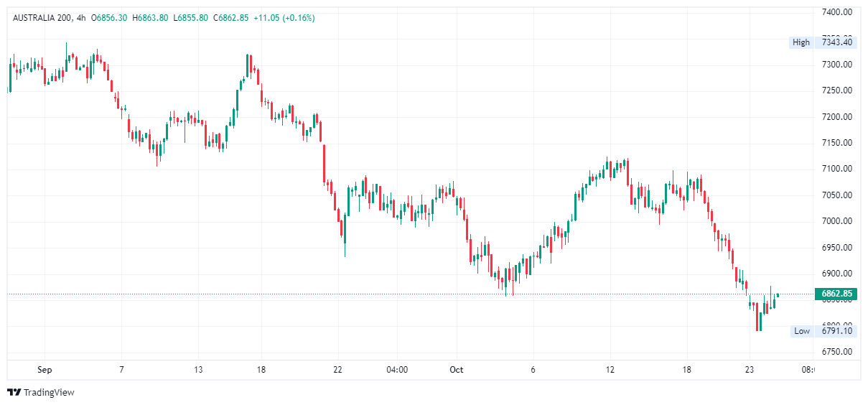Screen dimensions: 868x405
Task: Click the 23 date label on time axis
Action: tap(749, 370)
